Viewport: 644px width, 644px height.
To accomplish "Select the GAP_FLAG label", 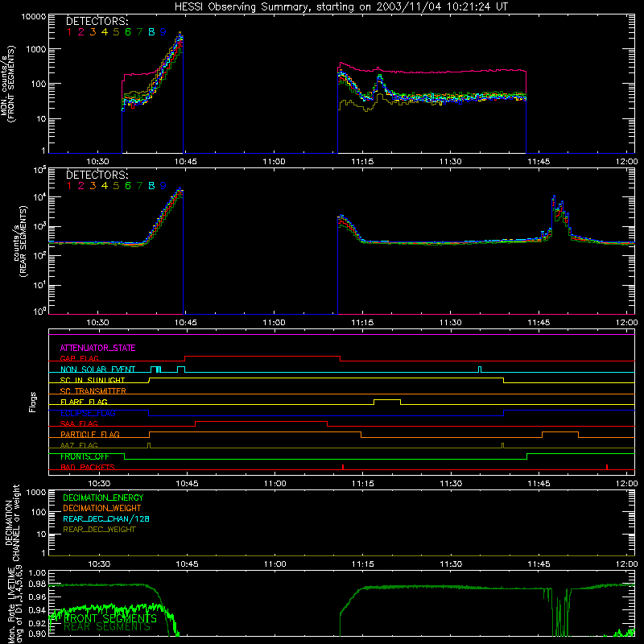I will coord(79,358).
